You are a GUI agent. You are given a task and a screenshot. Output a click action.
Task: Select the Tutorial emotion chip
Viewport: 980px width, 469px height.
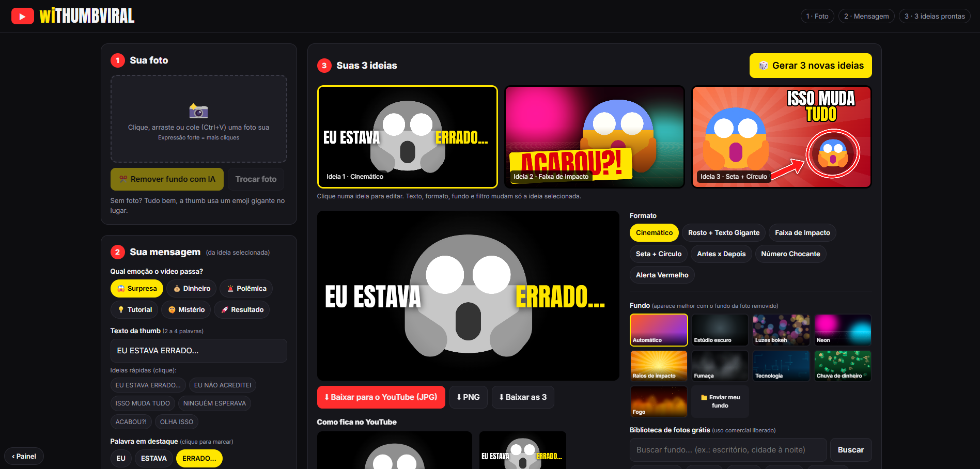pos(134,309)
